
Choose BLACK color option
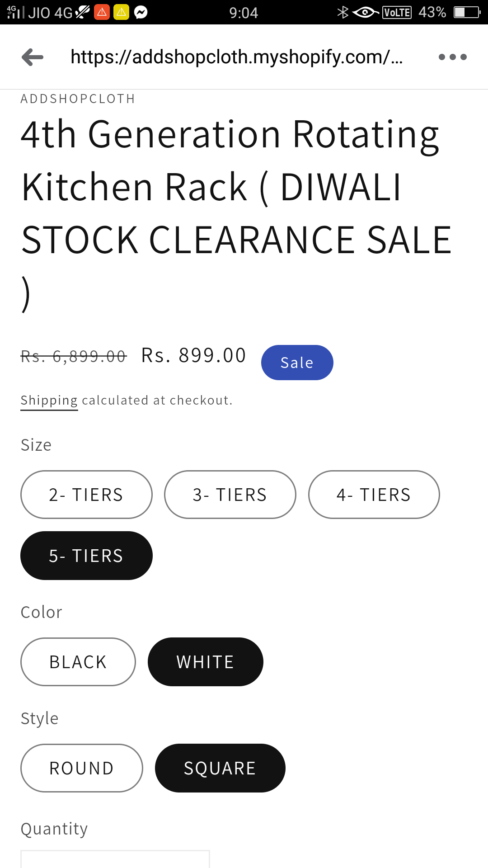[78, 662]
